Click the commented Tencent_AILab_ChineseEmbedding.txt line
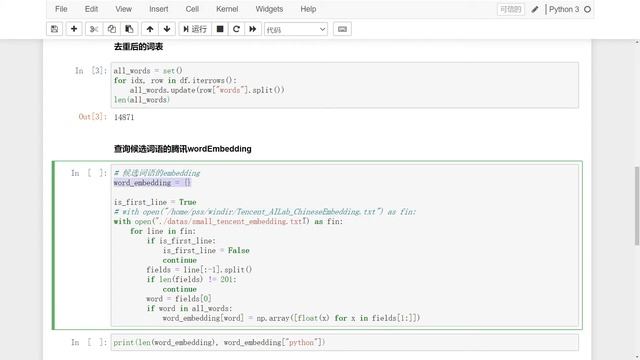This screenshot has width=640, height=360. (265, 211)
